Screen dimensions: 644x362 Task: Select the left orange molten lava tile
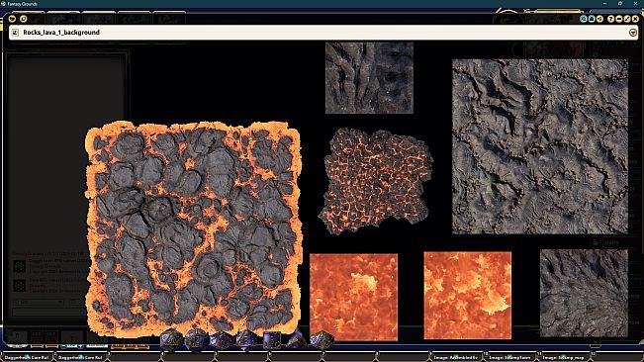[x=353, y=297]
